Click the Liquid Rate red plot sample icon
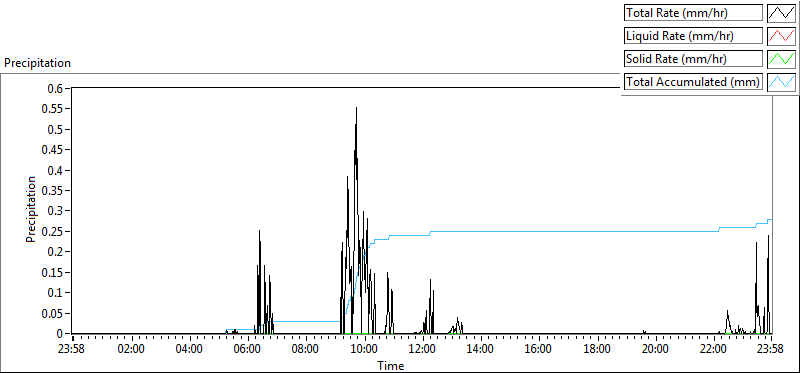The width and height of the screenshot is (800, 373). pyautogui.click(x=782, y=36)
